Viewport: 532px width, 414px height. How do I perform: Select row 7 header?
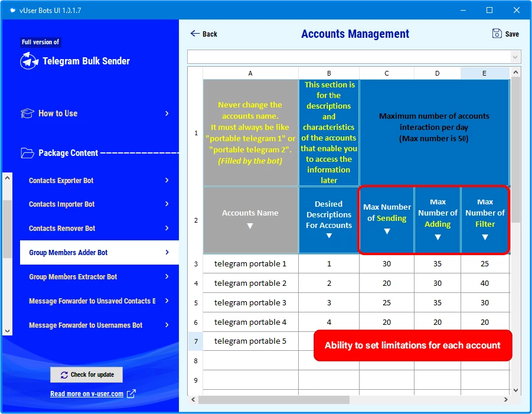click(196, 341)
